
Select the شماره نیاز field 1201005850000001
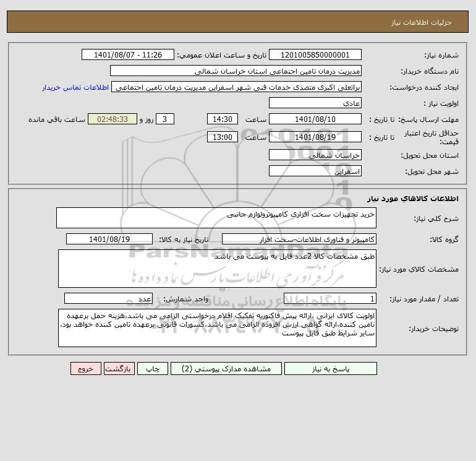point(315,54)
